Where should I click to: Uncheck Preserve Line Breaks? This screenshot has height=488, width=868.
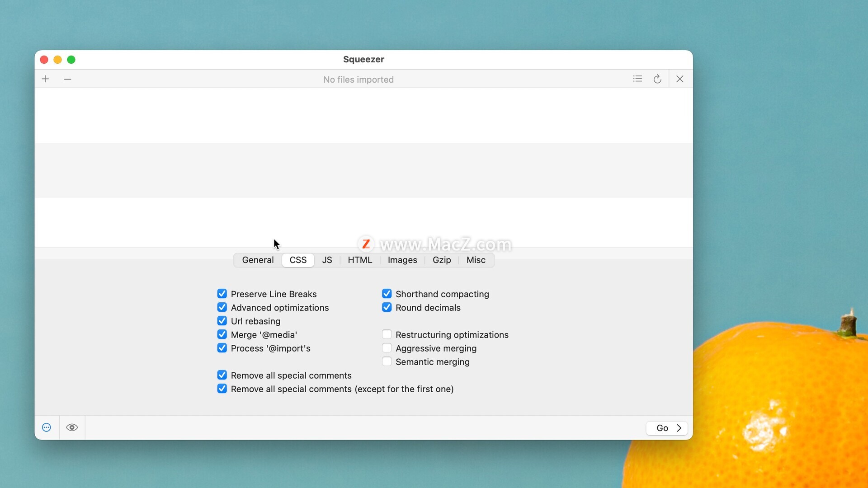pos(222,294)
